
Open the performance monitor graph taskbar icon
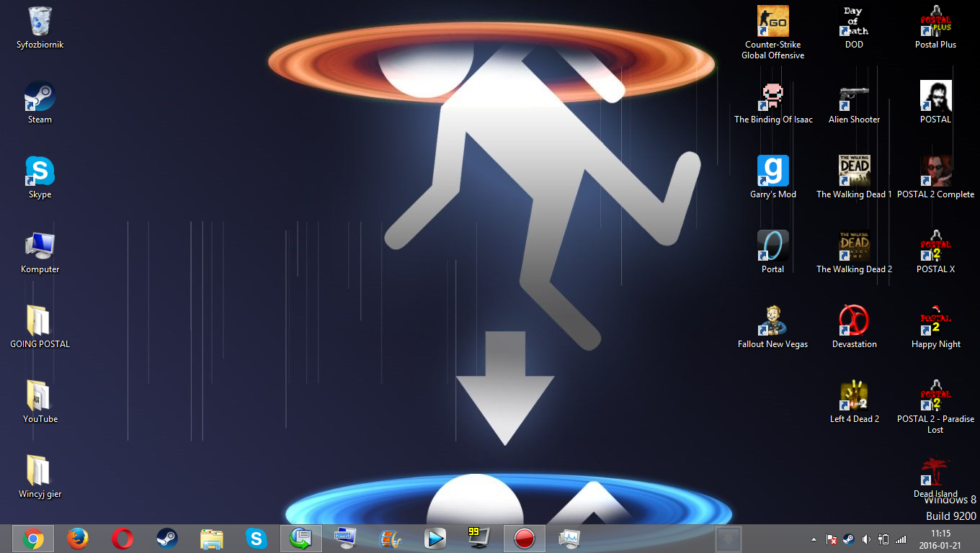569,539
